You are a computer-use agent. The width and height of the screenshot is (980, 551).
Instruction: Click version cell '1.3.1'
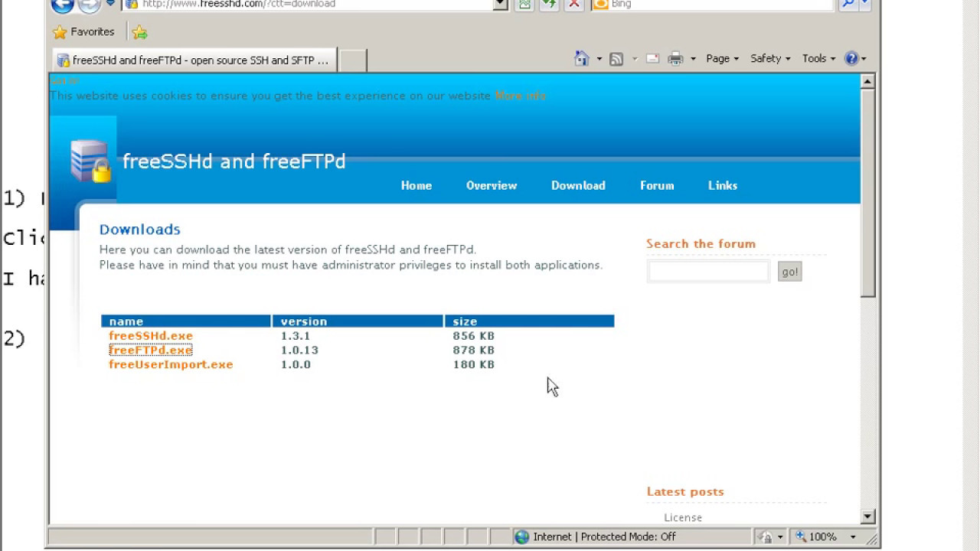coord(296,336)
